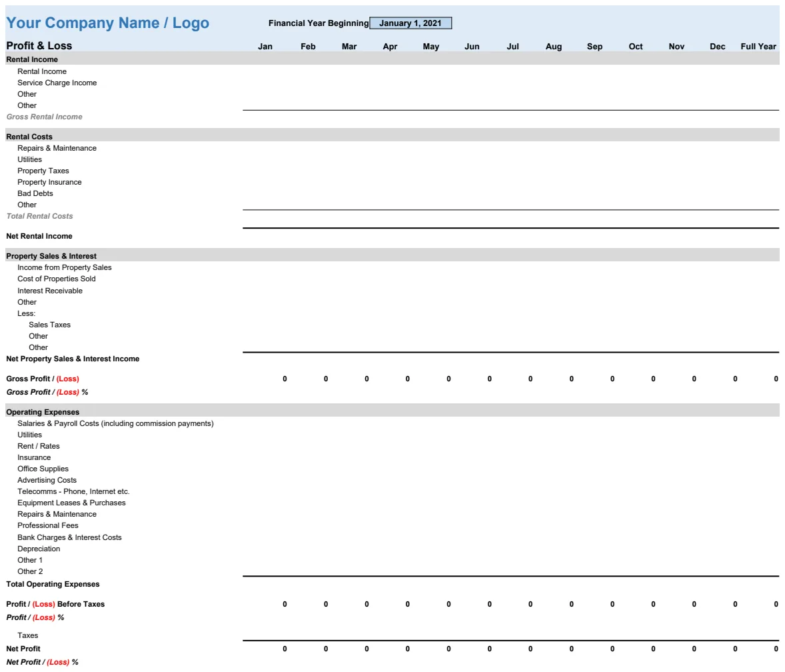Select the May column header

click(x=431, y=47)
